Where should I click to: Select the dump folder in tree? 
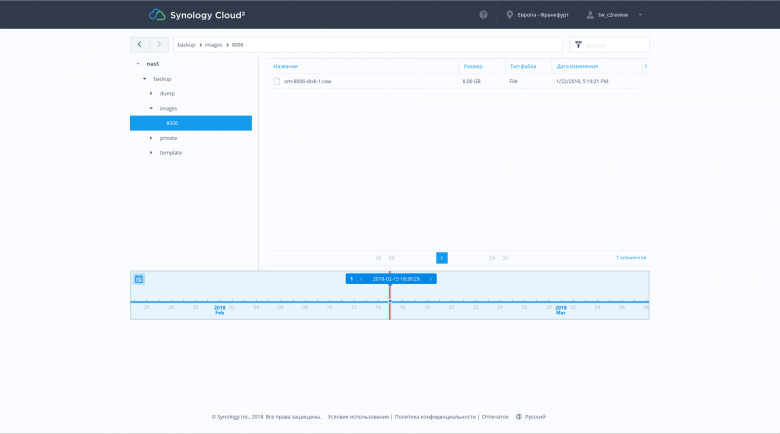(167, 93)
